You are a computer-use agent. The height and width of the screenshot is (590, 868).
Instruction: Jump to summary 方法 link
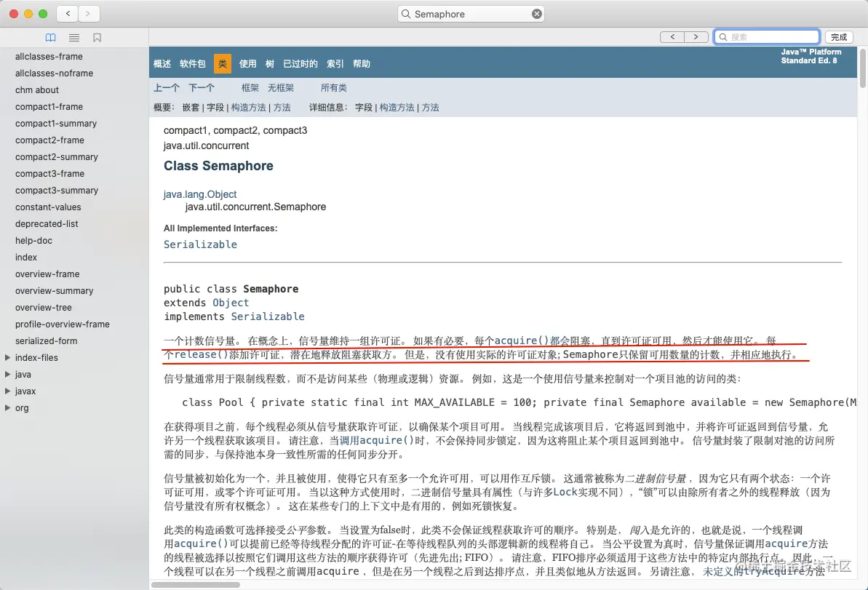click(x=282, y=108)
